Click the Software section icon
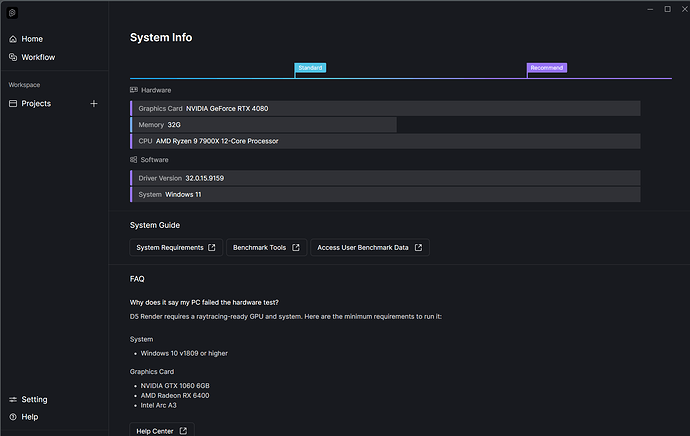The height and width of the screenshot is (436, 690). coord(134,160)
